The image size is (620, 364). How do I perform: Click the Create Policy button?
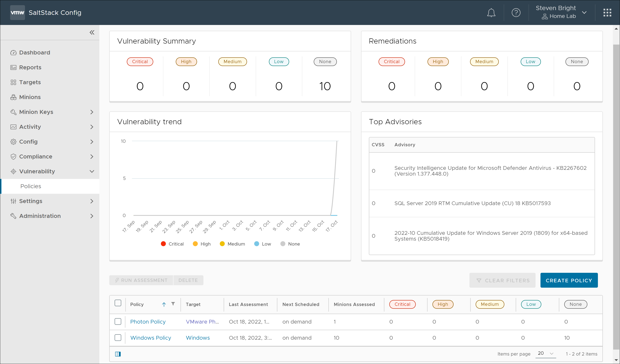(569, 280)
